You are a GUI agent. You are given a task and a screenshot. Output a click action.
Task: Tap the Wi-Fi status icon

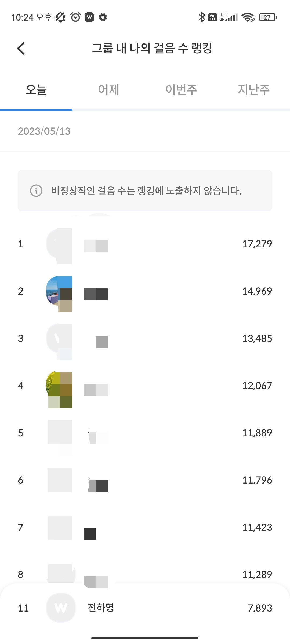tap(248, 17)
